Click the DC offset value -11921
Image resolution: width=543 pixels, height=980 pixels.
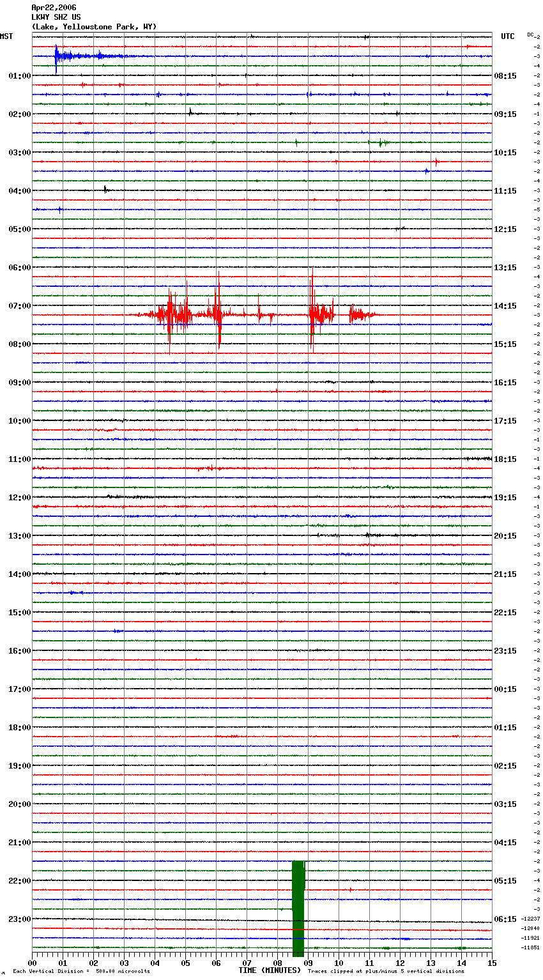click(530, 938)
